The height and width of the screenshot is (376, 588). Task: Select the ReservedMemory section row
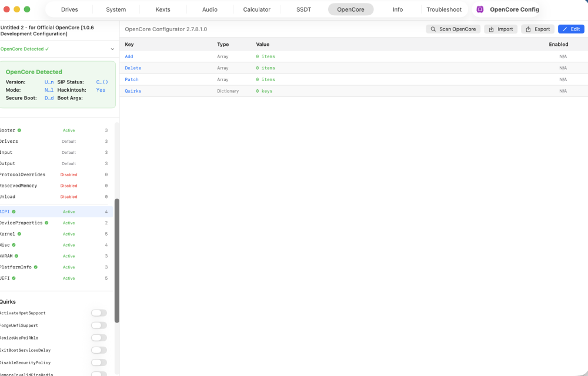(x=55, y=186)
